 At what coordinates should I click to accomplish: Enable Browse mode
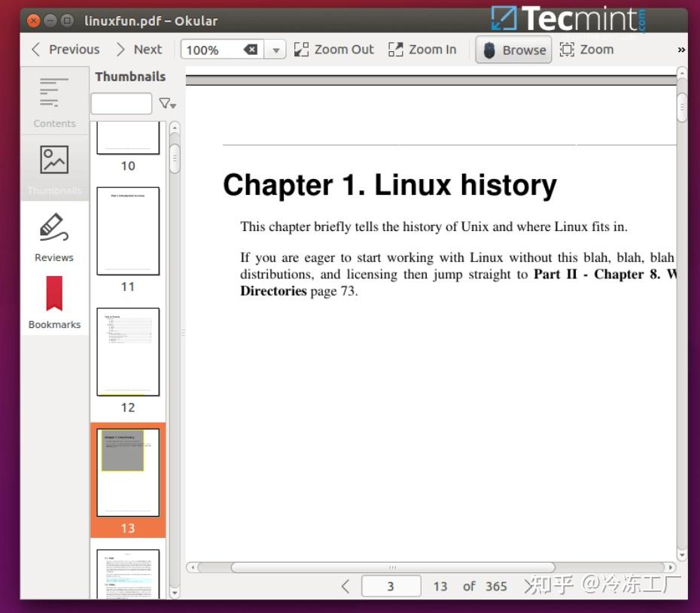pos(513,50)
